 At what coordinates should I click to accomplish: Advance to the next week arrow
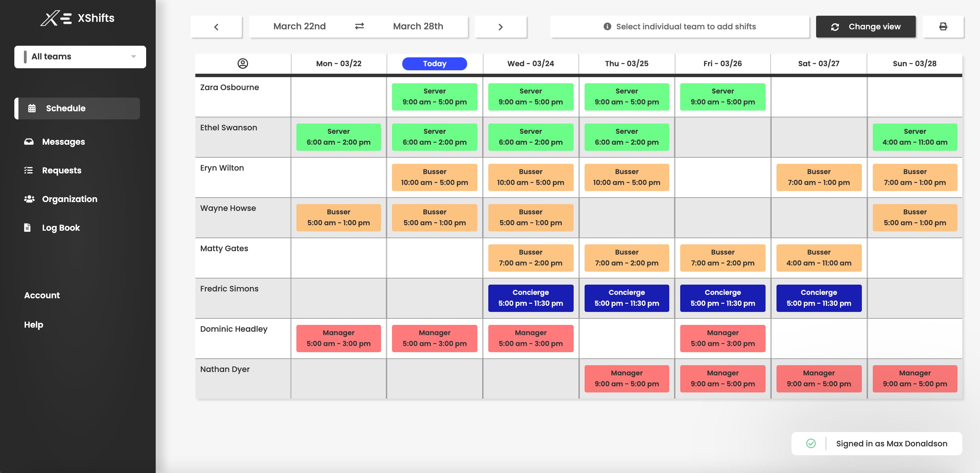click(x=500, y=27)
